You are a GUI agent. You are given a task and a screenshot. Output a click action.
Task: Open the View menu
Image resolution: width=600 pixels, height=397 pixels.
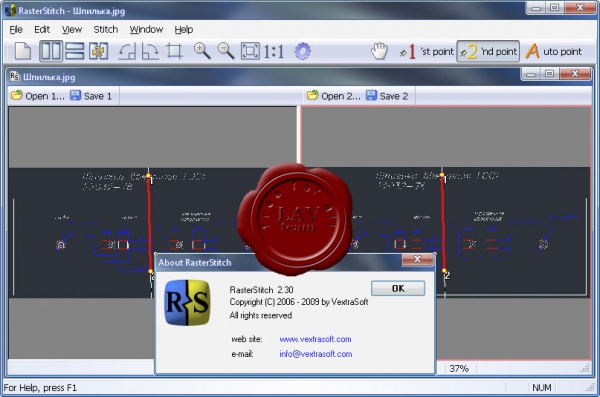(x=72, y=29)
